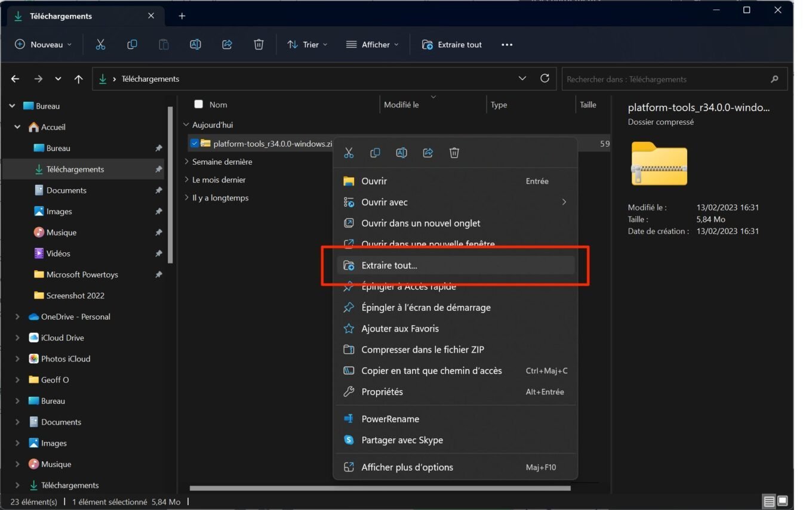The height and width of the screenshot is (510, 812).
Task: Open the three-dot See more menu
Action: click(507, 45)
